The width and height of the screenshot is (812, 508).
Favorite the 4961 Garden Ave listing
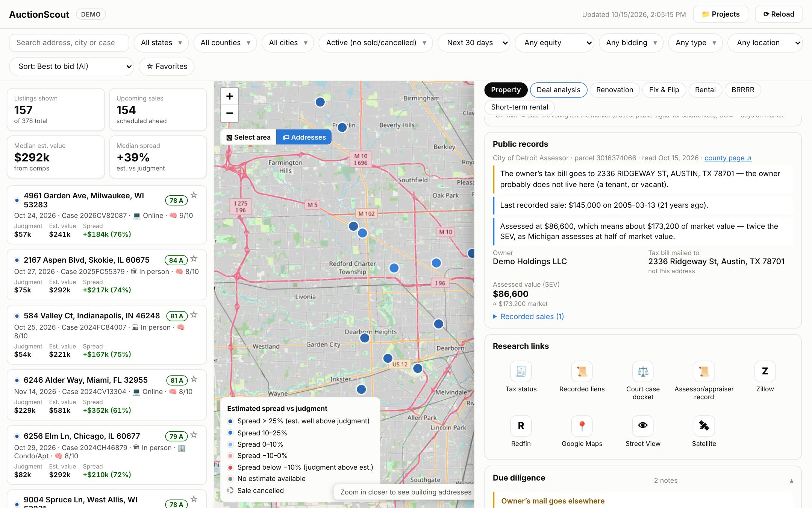point(194,195)
